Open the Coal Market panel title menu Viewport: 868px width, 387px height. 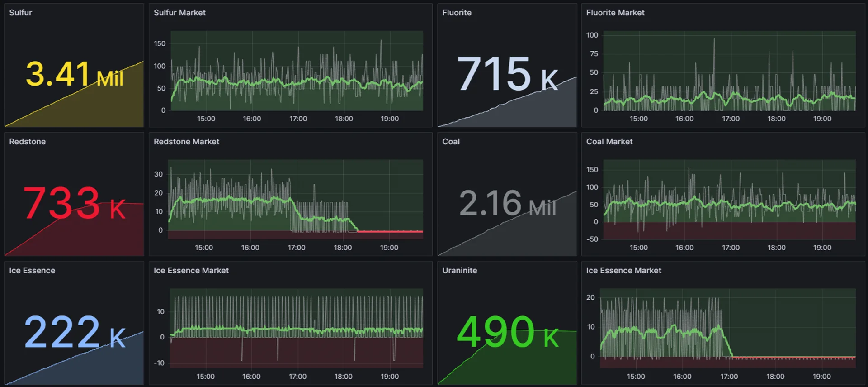coord(609,142)
